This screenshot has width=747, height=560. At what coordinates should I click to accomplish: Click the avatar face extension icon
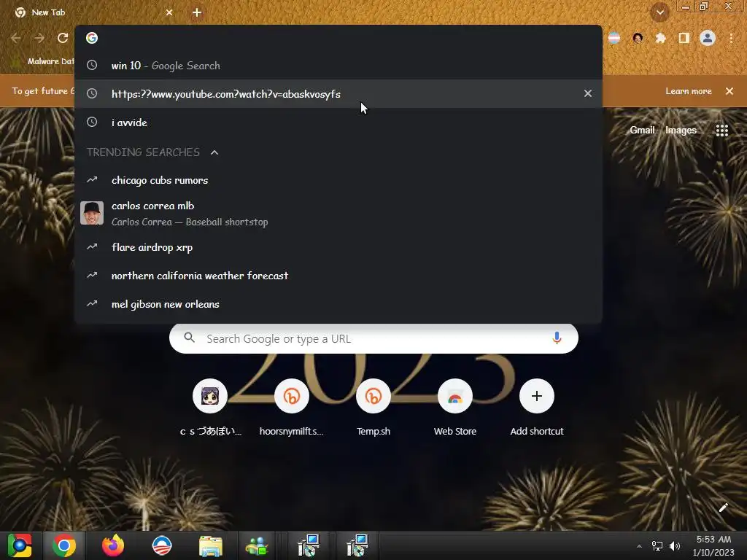pos(638,38)
